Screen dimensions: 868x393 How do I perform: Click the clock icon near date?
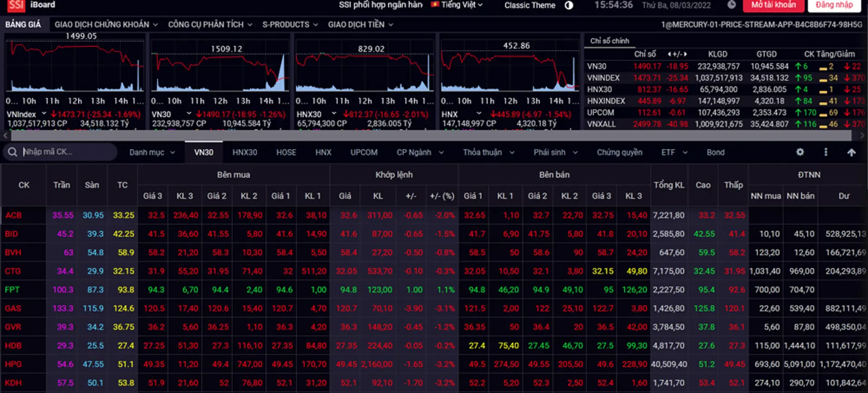click(731, 5)
